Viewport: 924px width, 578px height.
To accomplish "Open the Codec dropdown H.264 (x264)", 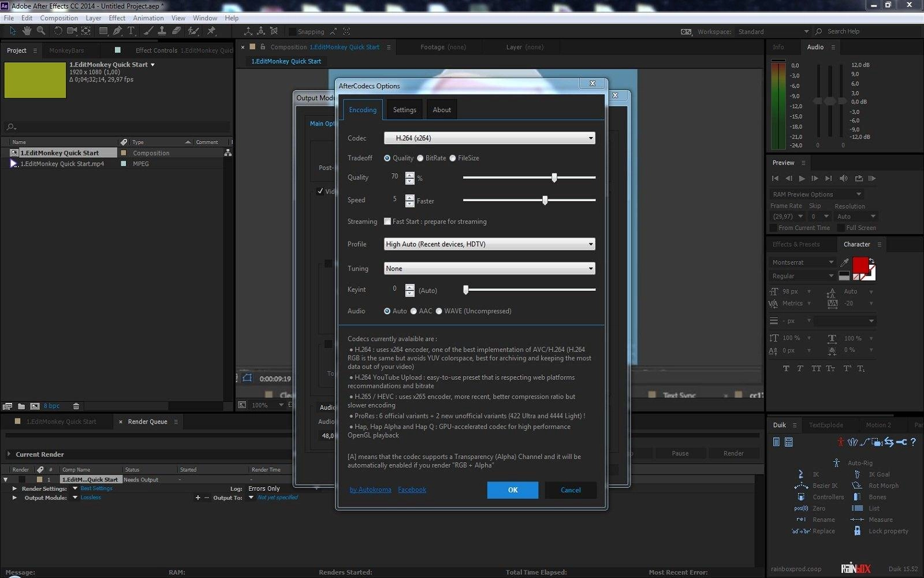I will 489,138.
